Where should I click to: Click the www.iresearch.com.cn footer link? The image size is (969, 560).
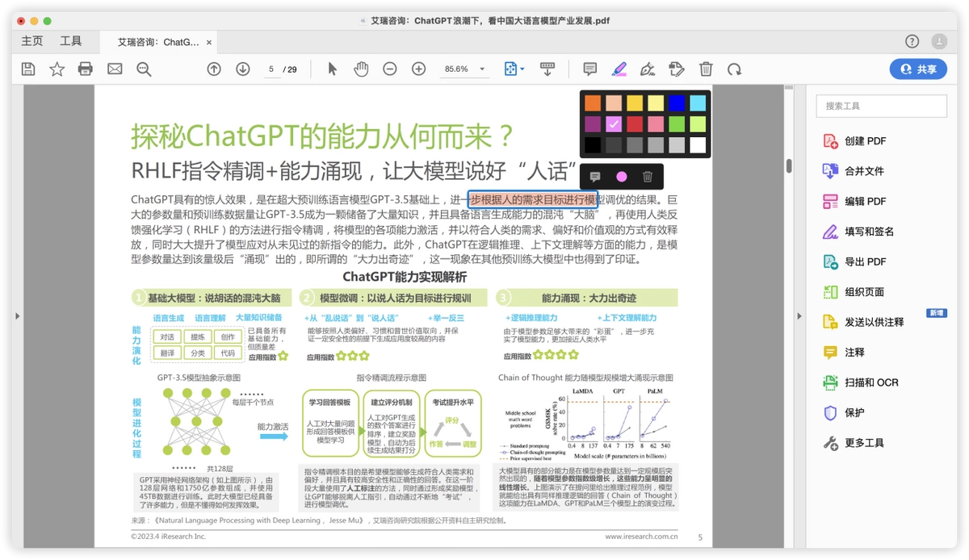[x=641, y=536]
